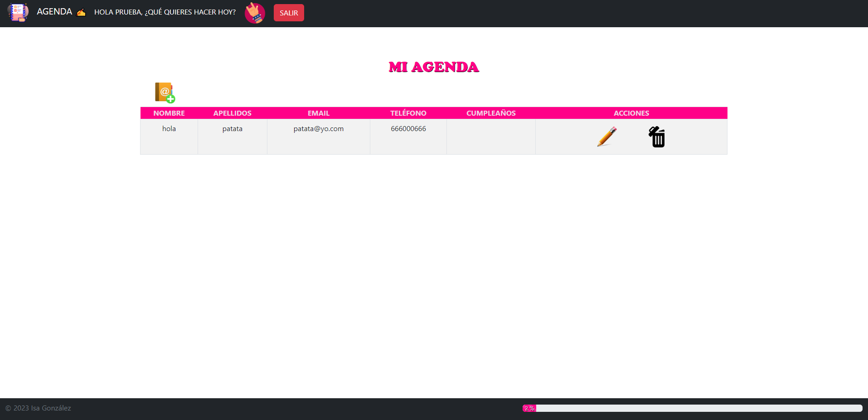Click the add new contact icon
Screen dimensions: 868x420
(x=164, y=93)
